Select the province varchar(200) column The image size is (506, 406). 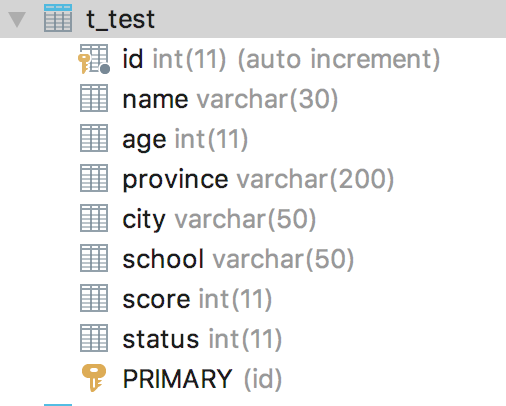258,180
